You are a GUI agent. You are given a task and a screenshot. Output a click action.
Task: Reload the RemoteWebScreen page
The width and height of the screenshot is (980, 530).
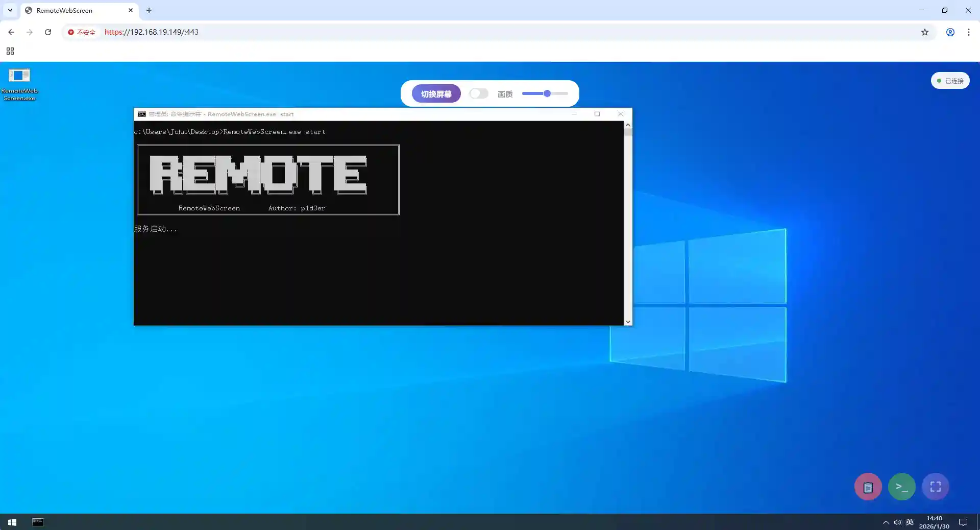(x=48, y=32)
